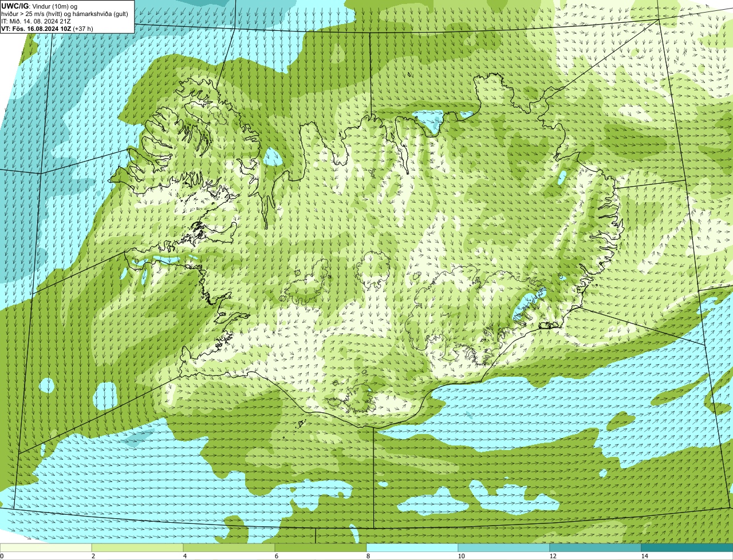The image size is (733, 560).
Task: Click the '0' tick label on the color scale
Action: pos(2,556)
